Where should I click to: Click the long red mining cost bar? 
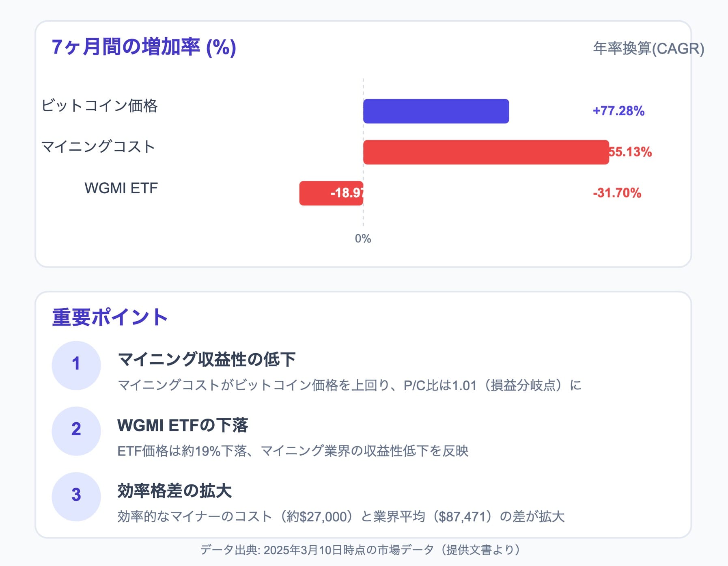click(485, 152)
